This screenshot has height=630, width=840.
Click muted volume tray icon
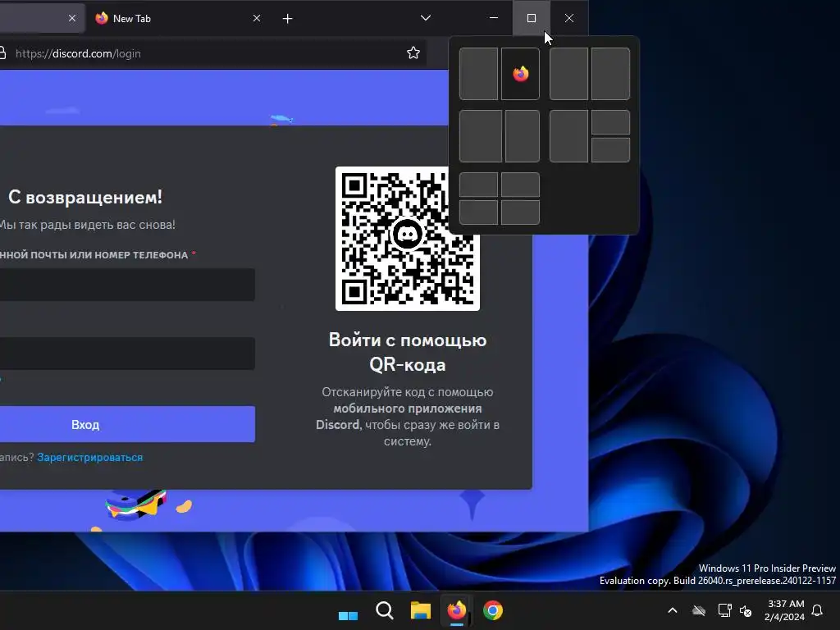point(746,610)
